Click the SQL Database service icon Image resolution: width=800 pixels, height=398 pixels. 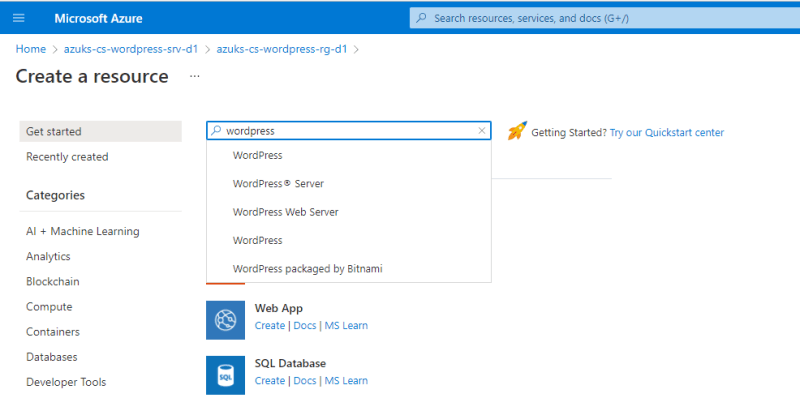pos(226,375)
